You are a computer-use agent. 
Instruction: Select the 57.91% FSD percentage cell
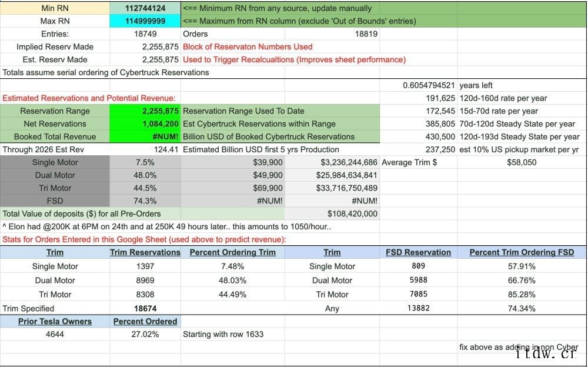click(x=522, y=266)
